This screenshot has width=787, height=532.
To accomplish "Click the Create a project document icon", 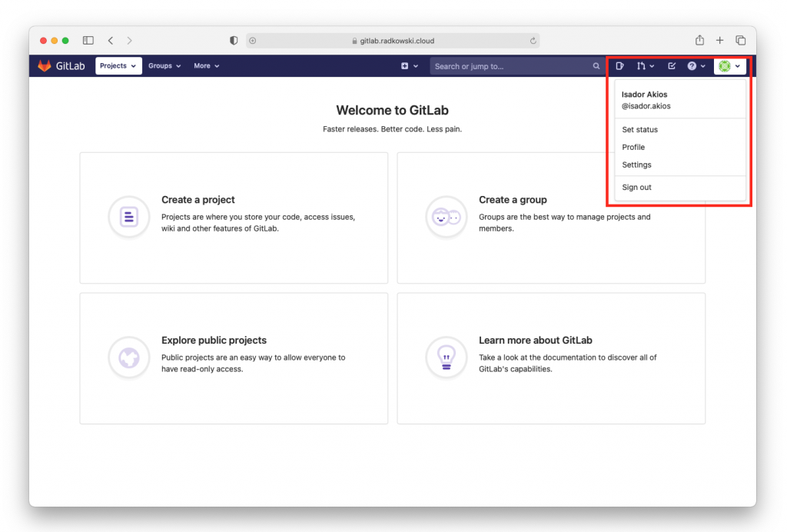I will 129,217.
